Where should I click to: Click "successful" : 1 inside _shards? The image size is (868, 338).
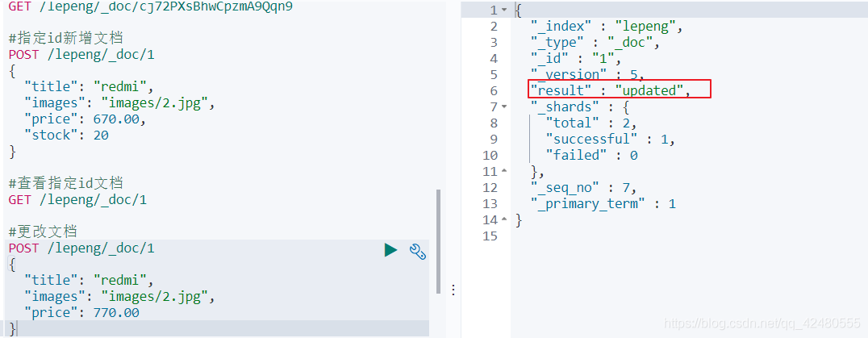click(611, 139)
